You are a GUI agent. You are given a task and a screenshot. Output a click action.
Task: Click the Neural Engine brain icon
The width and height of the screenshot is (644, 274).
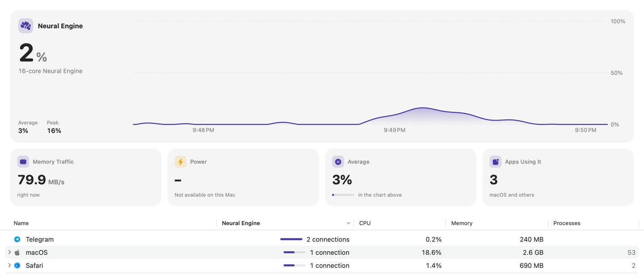[25, 26]
